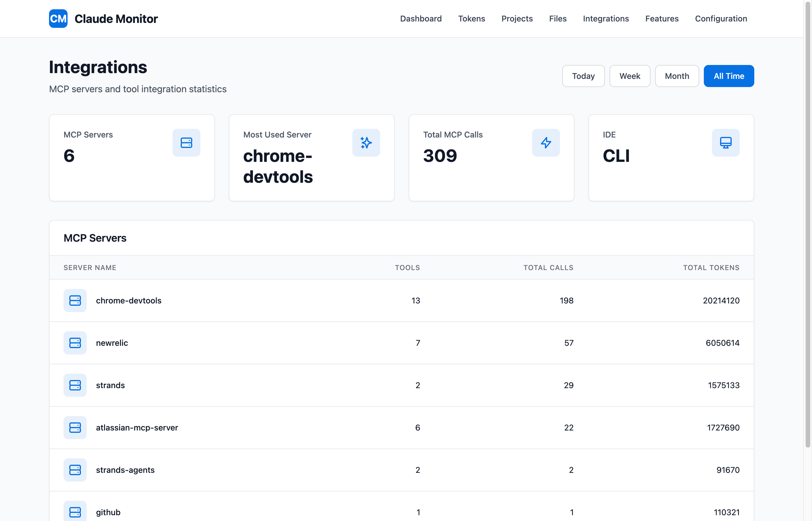Open the Tokens page from the navbar
Viewport: 812px width, 521px height.
click(x=472, y=19)
